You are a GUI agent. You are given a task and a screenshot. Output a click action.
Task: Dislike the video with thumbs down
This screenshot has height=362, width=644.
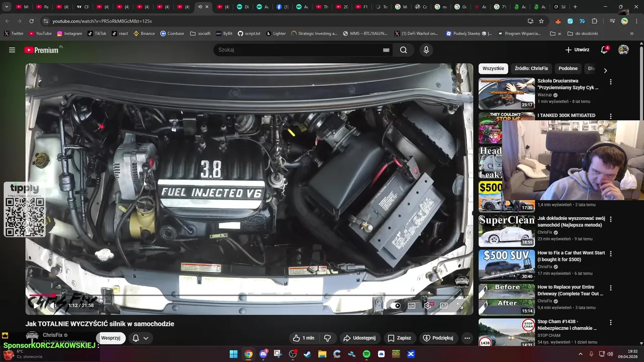pyautogui.click(x=328, y=338)
